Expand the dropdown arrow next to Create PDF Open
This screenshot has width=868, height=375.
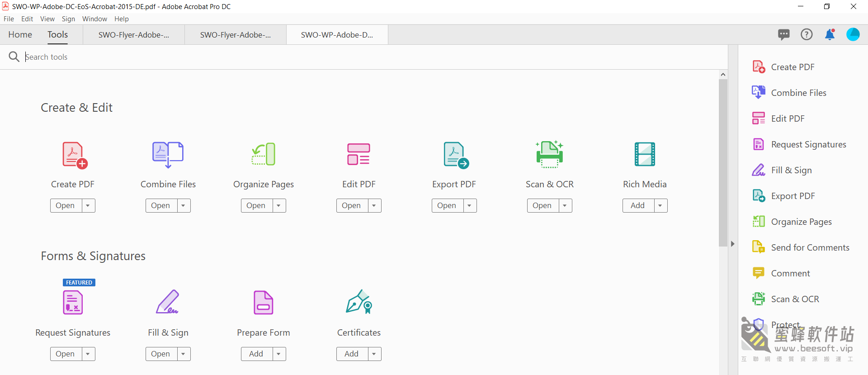point(88,205)
